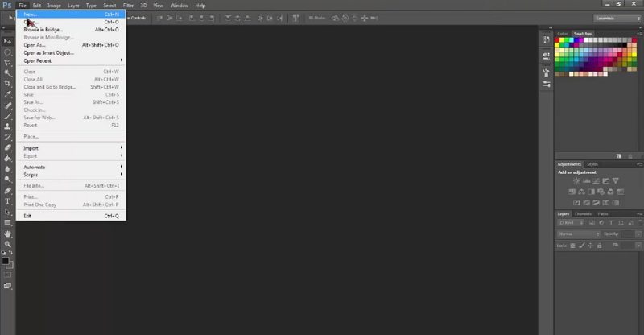Switch to the Paths tab
Screen dimensions: 644x335
click(x=603, y=213)
